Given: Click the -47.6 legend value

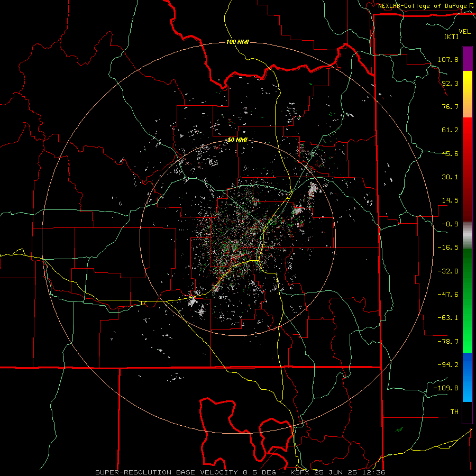Looking at the screenshot, I should click(x=448, y=295).
